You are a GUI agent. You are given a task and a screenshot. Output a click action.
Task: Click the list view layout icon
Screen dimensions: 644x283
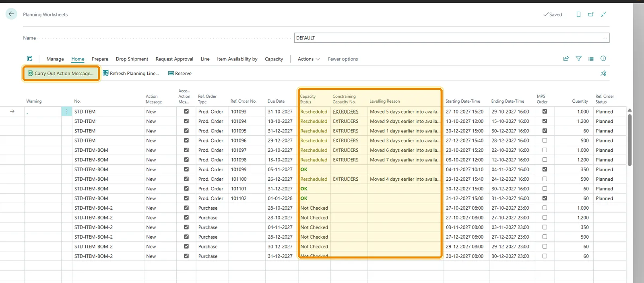591,59
